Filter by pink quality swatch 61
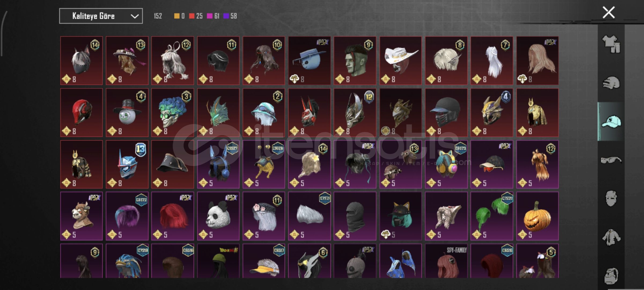The width and height of the screenshot is (644, 290). pos(213,16)
